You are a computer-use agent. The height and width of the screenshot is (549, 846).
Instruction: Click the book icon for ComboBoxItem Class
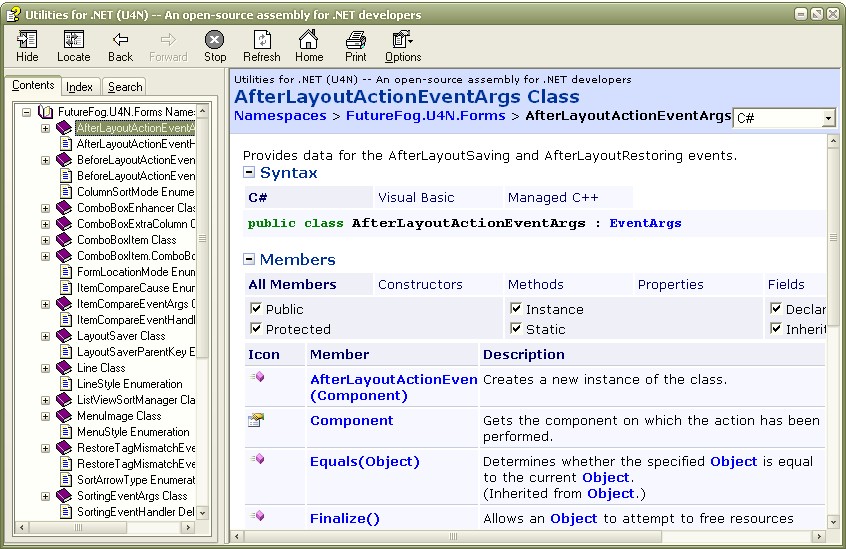click(64, 239)
